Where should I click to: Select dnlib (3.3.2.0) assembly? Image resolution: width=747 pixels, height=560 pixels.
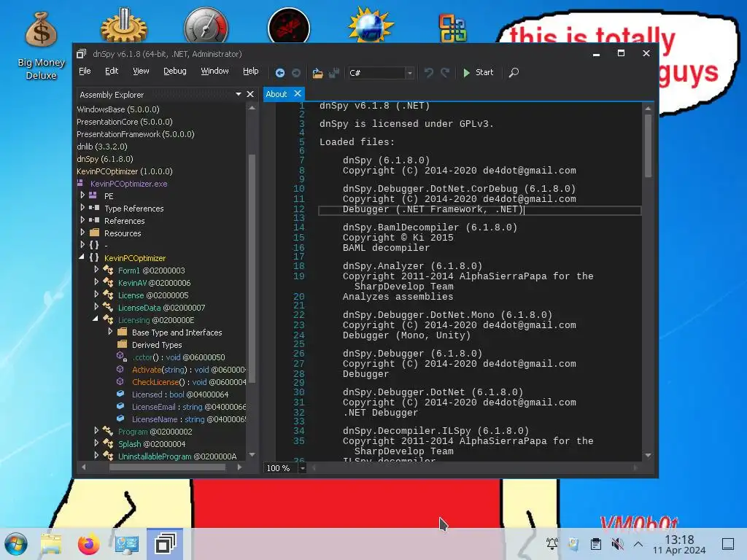[x=102, y=147]
